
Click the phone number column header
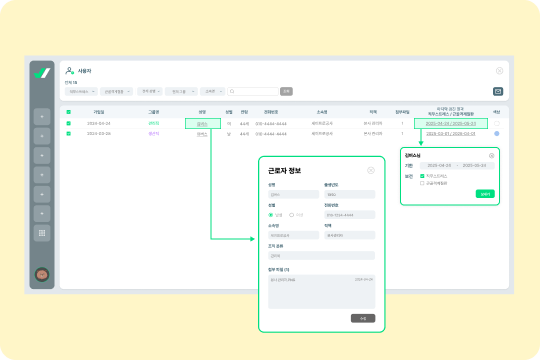click(271, 112)
